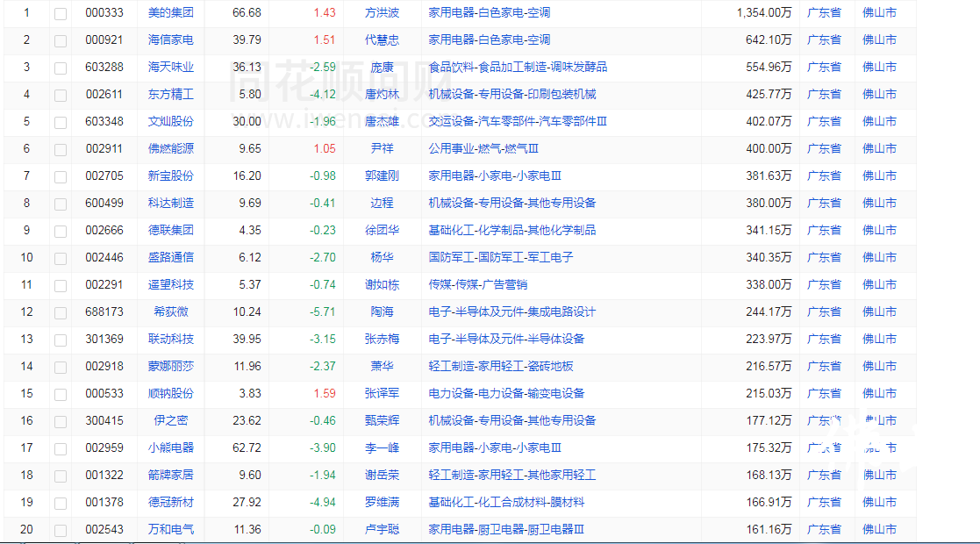
Task: Select checkbox for 东方精工 row
Action: [61, 96]
